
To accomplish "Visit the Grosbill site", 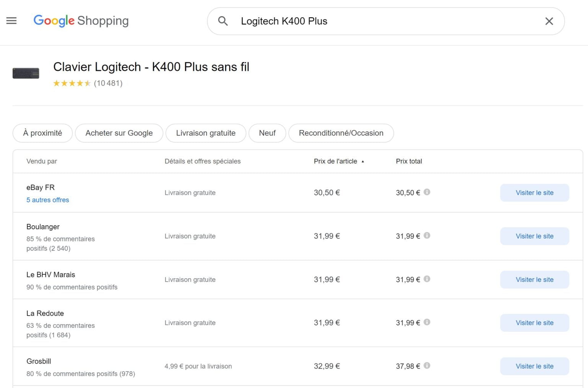I will pos(534,366).
